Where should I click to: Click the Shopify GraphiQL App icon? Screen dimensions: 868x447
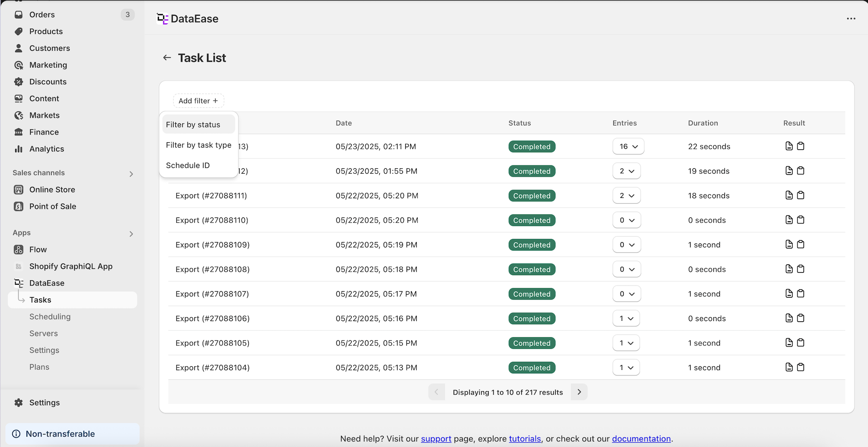[19, 266]
